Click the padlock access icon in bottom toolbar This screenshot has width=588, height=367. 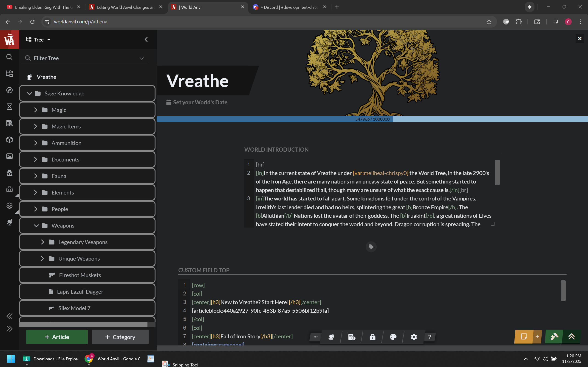click(x=372, y=337)
